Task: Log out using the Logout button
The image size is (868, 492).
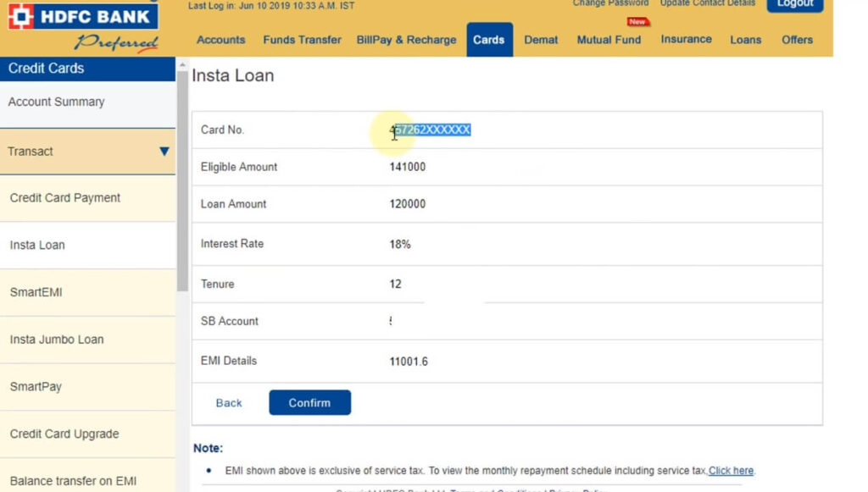Action: [795, 4]
